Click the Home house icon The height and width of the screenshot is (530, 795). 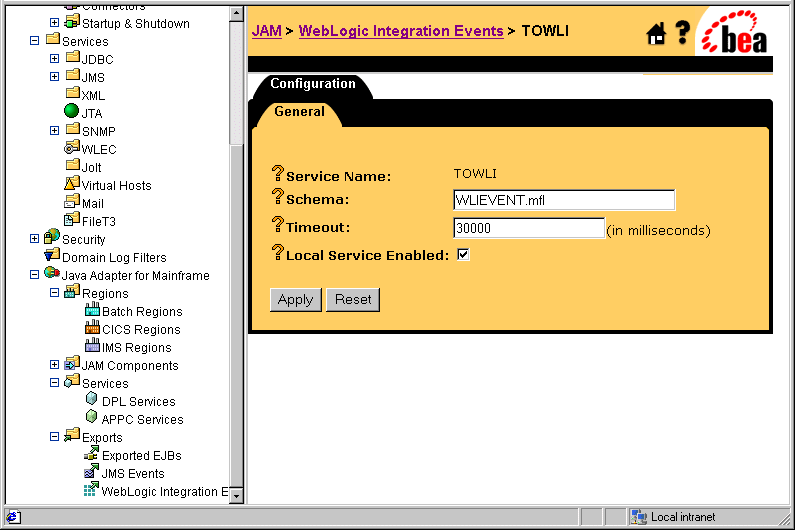coord(656,34)
